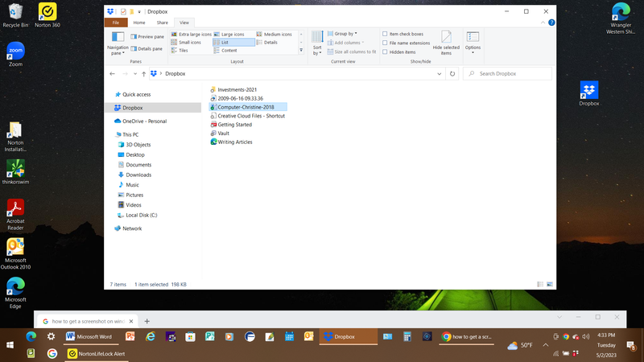This screenshot has width=644, height=362.
Task: Select Large icons layout
Action: (x=229, y=34)
